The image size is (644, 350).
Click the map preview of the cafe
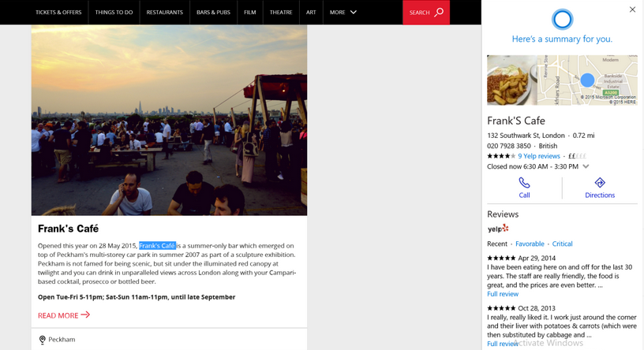(587, 80)
